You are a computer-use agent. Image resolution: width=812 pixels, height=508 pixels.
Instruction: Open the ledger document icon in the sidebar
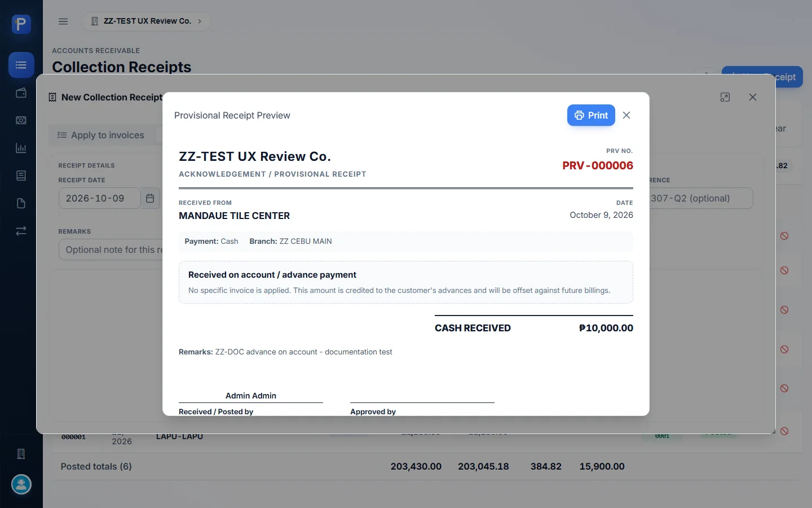21,176
